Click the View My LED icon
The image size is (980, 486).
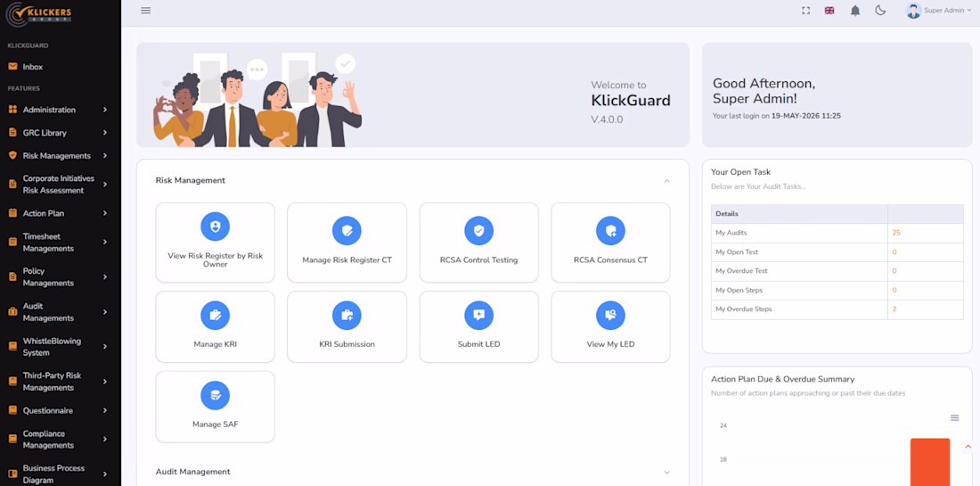pyautogui.click(x=610, y=316)
